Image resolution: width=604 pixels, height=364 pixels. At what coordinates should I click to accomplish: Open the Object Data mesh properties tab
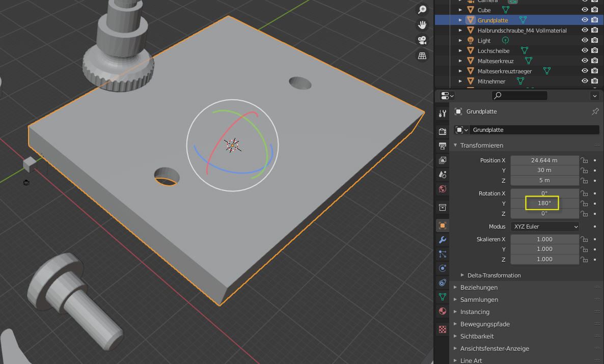click(443, 297)
